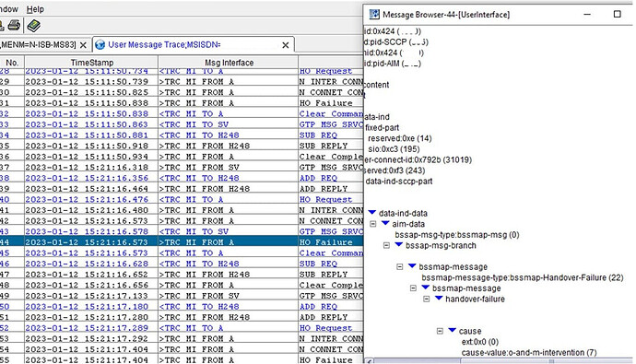The height and width of the screenshot is (364, 636).
Task: Sort by the Msg Interface column header
Action: pos(229,63)
